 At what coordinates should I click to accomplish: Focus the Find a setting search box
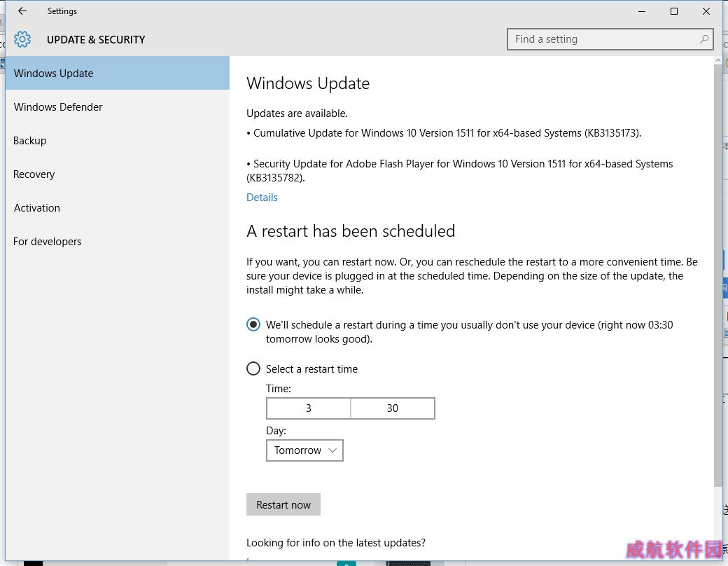tap(610, 39)
